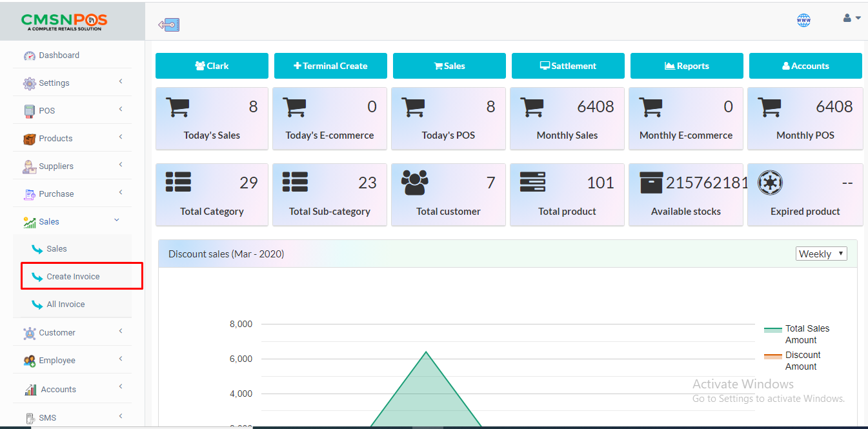Open the Weekly period dropdown
The width and height of the screenshot is (868, 429).
pyautogui.click(x=822, y=254)
